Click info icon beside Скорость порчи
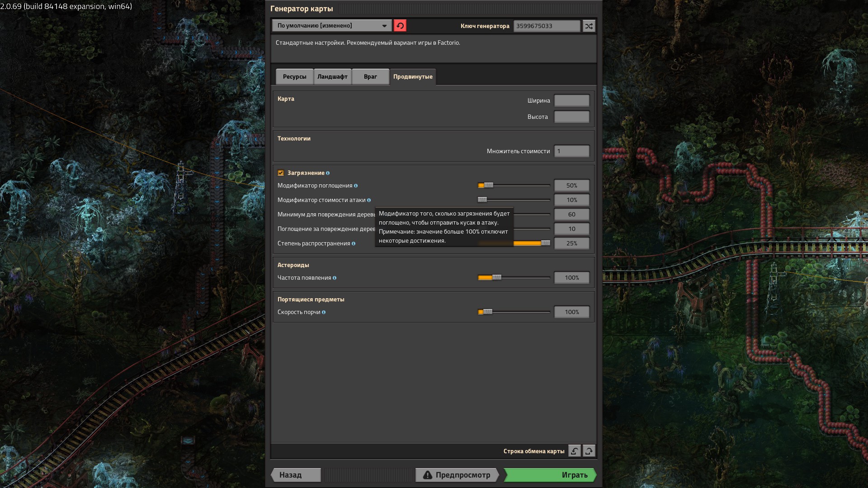 pos(324,312)
